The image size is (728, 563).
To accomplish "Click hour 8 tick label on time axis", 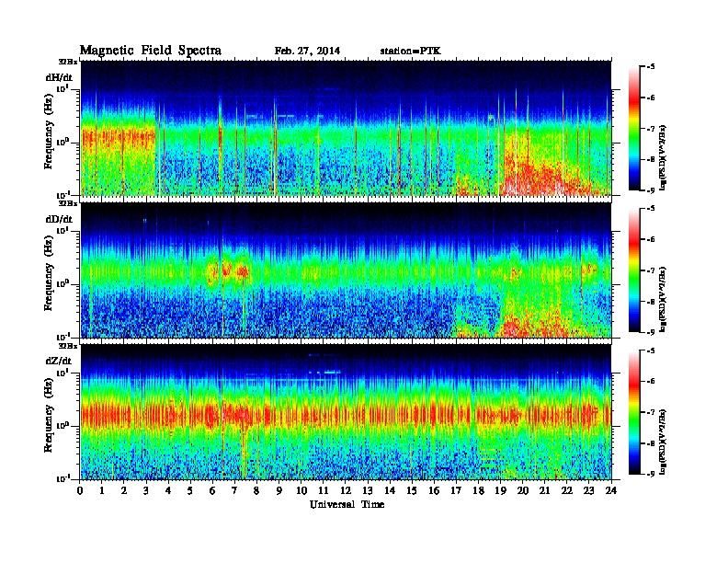I will 256,490.
